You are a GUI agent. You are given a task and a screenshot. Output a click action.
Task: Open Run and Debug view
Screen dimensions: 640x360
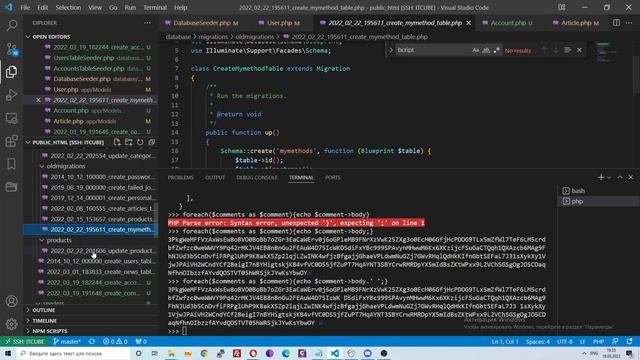[x=11, y=95]
